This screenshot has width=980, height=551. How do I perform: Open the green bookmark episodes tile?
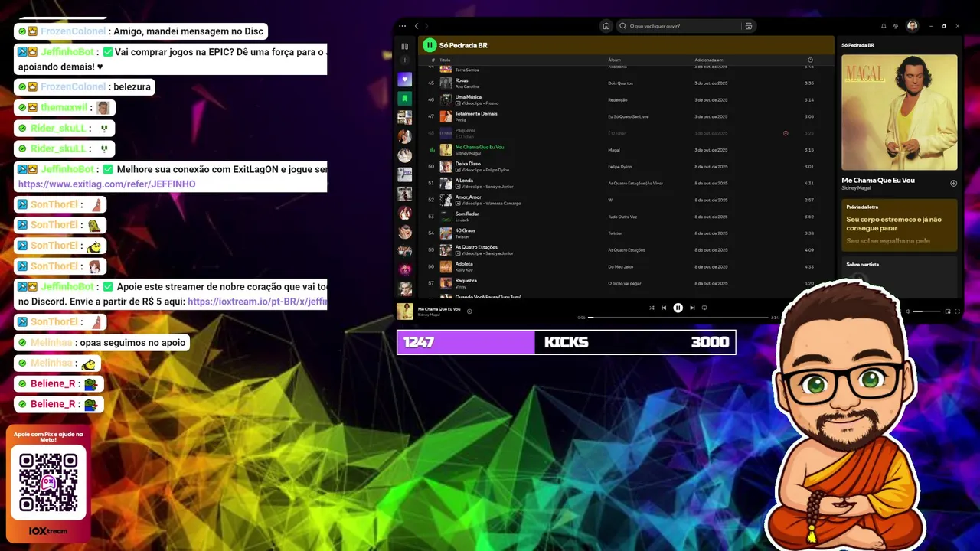[405, 99]
